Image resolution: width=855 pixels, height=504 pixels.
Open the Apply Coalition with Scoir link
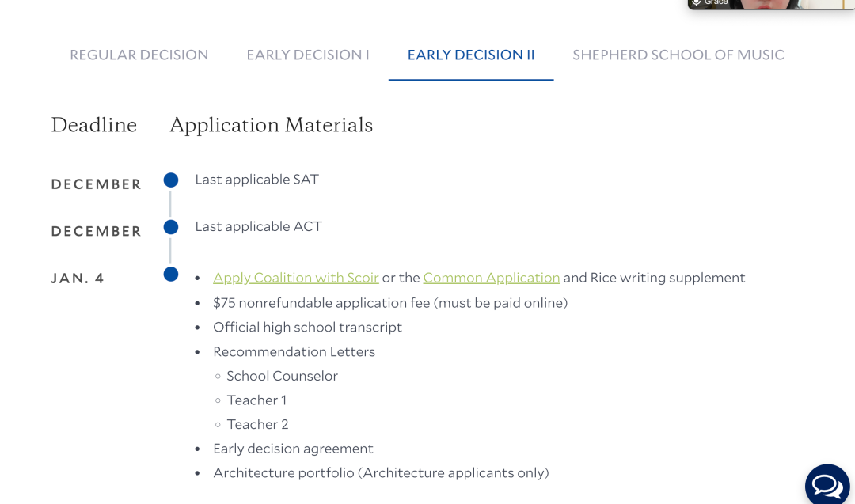[x=296, y=278]
